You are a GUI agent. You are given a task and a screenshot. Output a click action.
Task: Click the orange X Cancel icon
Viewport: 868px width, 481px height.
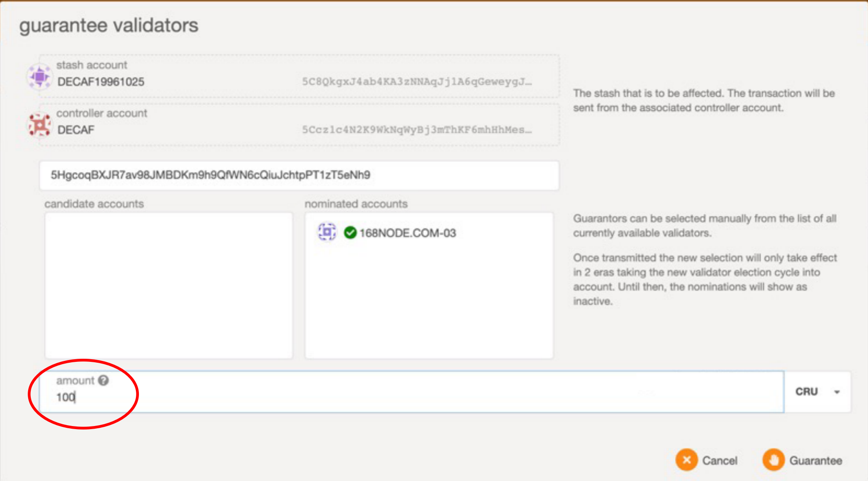click(x=686, y=460)
